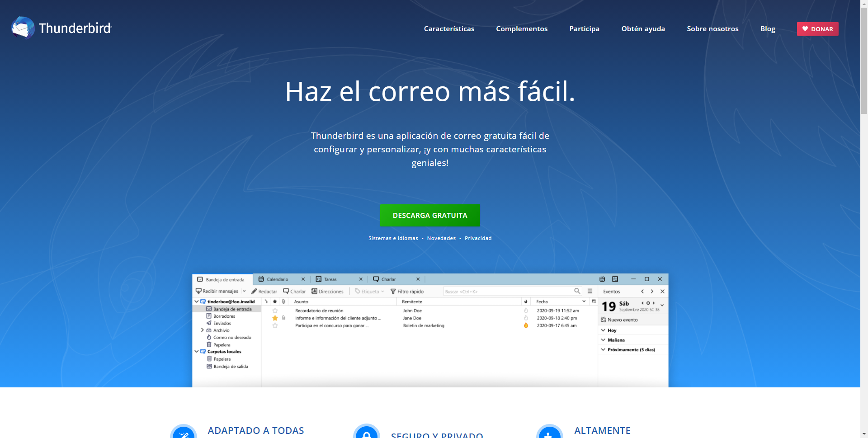Collapse the tinderbox@foo.invalid account tree
The image size is (868, 438).
pyautogui.click(x=196, y=301)
